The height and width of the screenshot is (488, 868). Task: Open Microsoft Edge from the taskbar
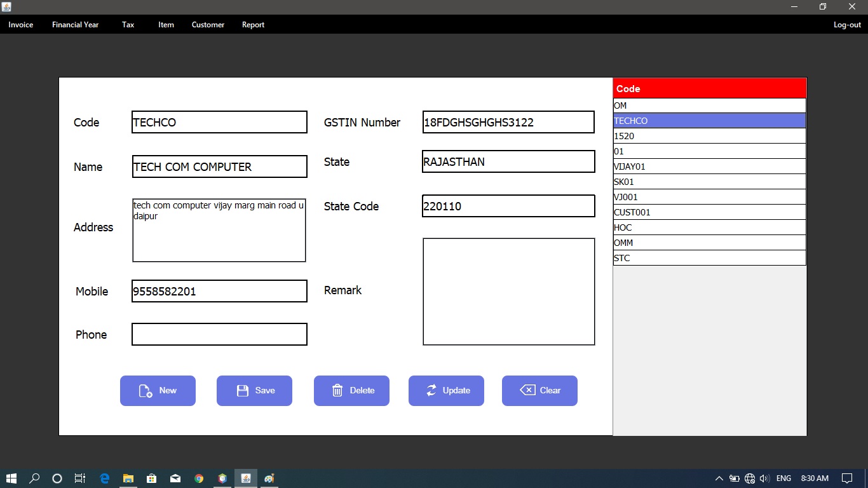pos(104,478)
